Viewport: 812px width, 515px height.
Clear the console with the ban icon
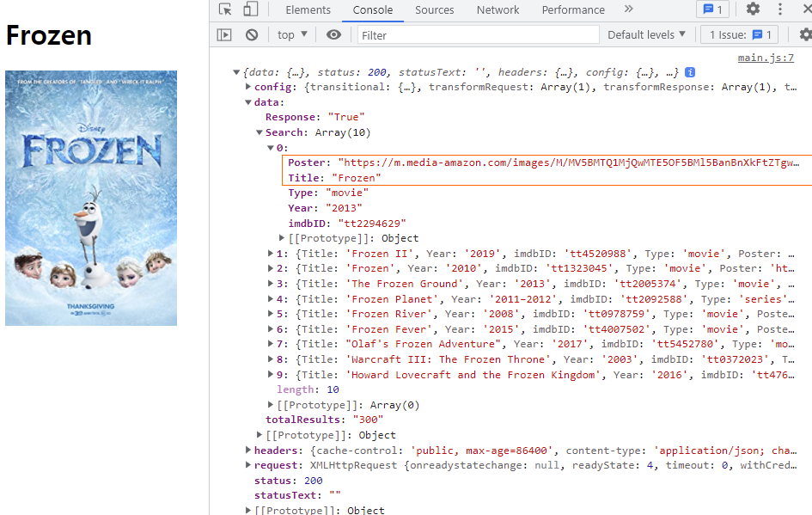252,34
